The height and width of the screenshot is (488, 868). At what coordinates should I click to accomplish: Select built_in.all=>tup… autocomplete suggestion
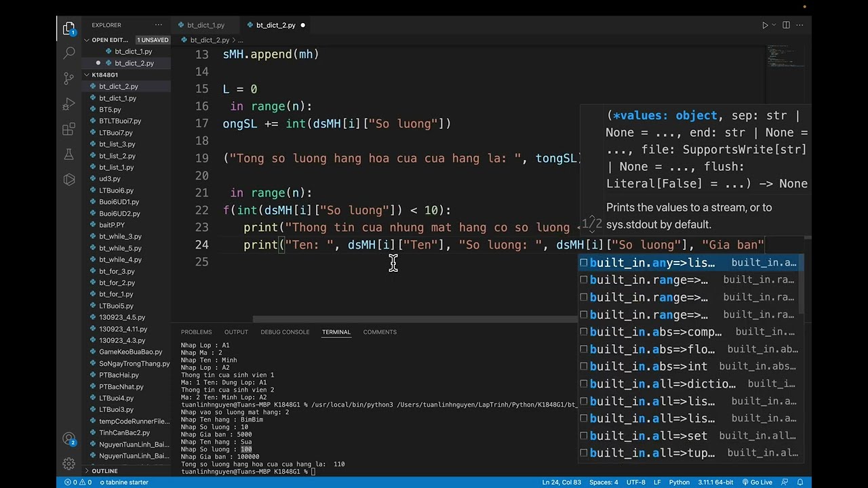pyautogui.click(x=690, y=453)
